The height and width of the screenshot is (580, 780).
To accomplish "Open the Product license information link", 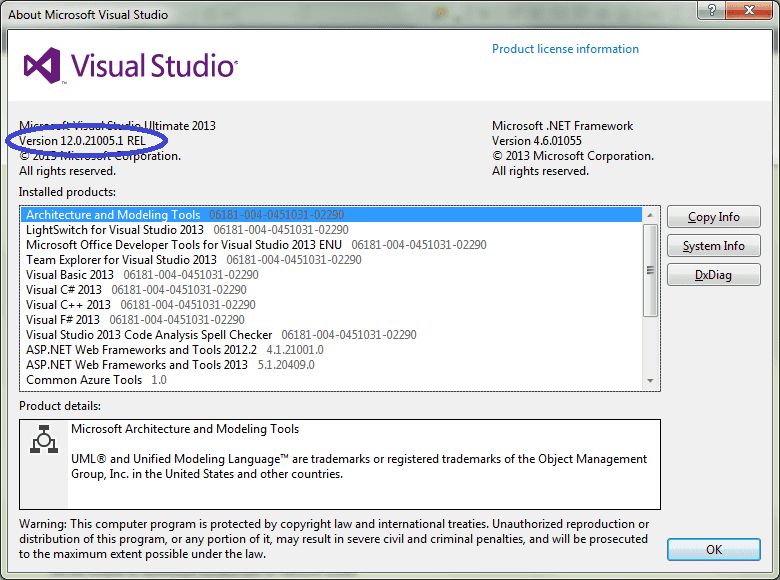I will [565, 49].
